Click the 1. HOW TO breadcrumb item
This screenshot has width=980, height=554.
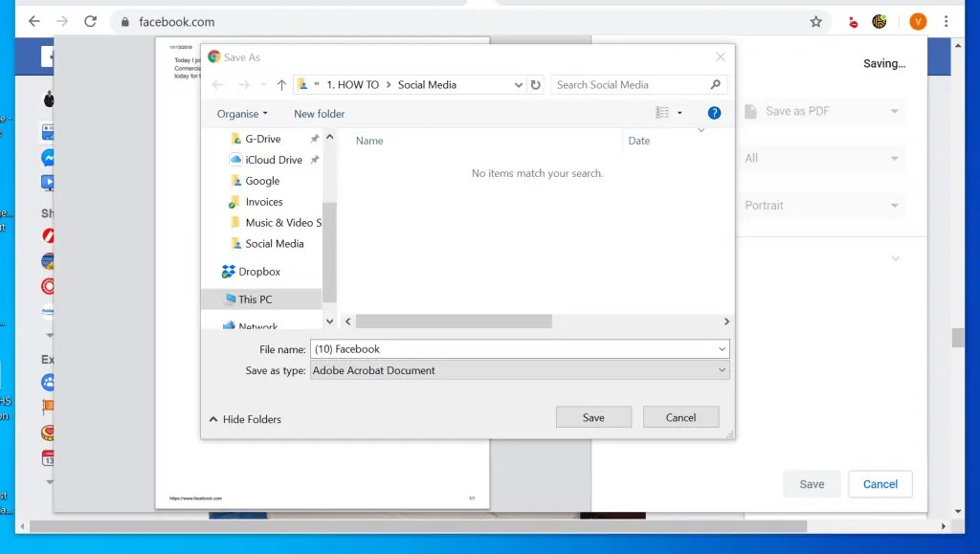click(x=351, y=84)
